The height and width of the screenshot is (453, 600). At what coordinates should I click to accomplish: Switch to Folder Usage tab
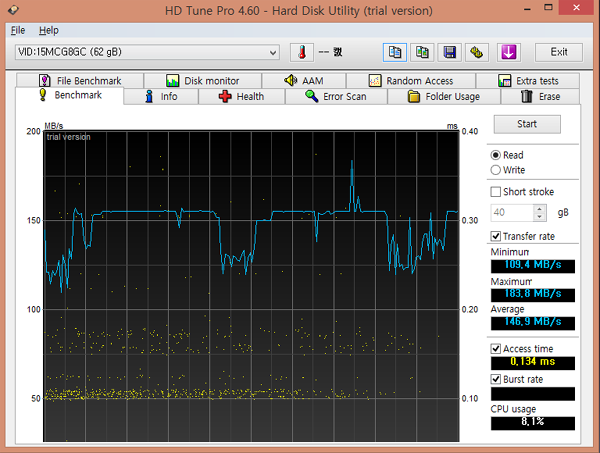pos(444,96)
